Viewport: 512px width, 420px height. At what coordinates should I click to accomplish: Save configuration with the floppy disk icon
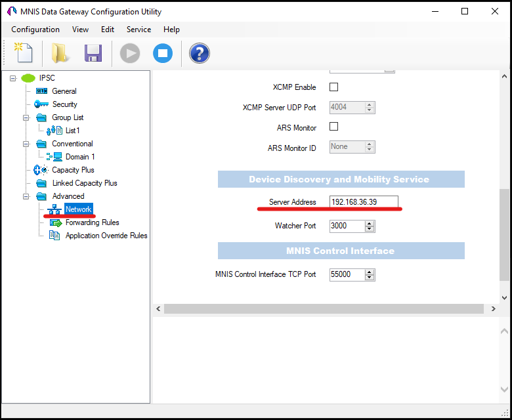pyautogui.click(x=93, y=53)
